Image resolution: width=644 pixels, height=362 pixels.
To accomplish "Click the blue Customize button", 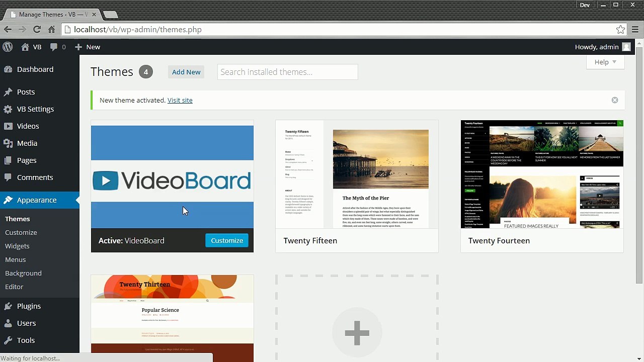I will point(227,240).
